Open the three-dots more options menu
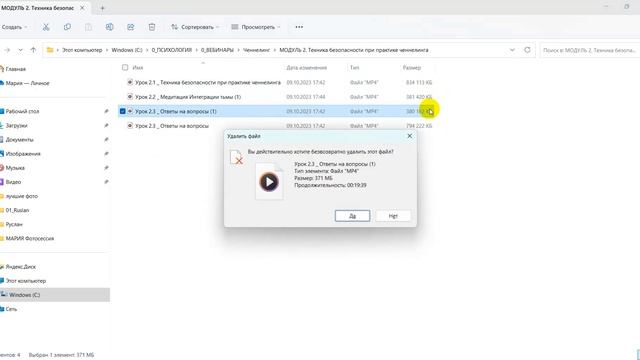Image resolution: width=640 pixels, height=360 pixels. 299,27
